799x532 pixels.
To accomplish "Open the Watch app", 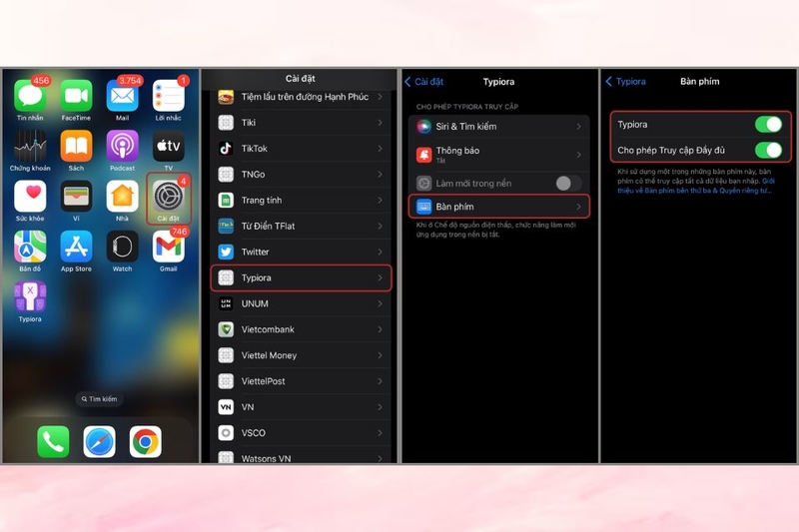I will pos(122,247).
